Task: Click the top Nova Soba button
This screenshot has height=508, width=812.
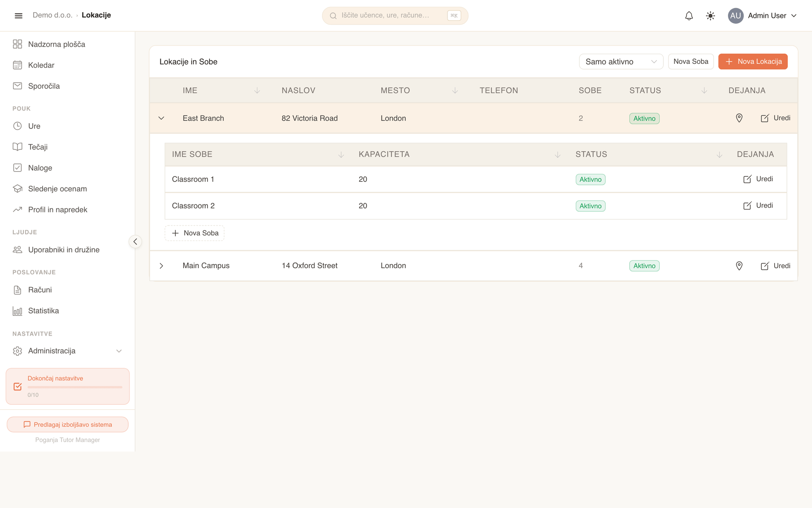Action: pos(691,62)
